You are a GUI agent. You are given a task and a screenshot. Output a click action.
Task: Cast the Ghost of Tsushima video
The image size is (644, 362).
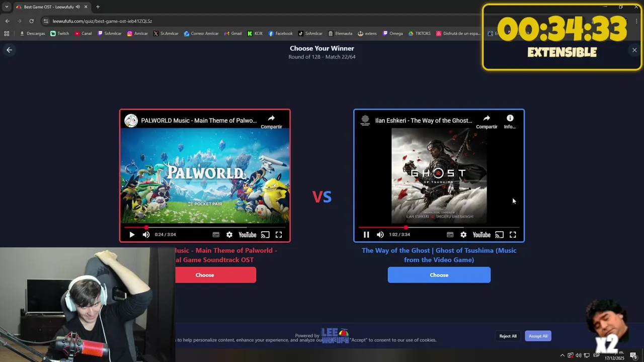[x=499, y=235]
